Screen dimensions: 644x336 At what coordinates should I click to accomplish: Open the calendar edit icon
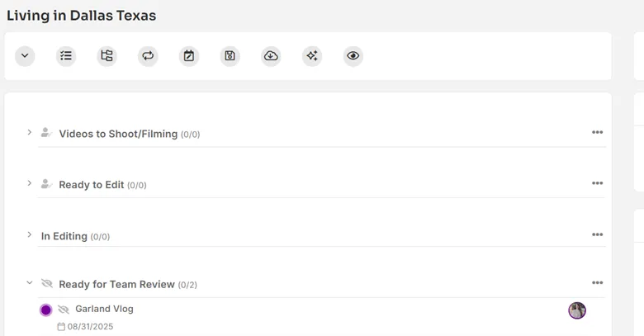click(189, 56)
